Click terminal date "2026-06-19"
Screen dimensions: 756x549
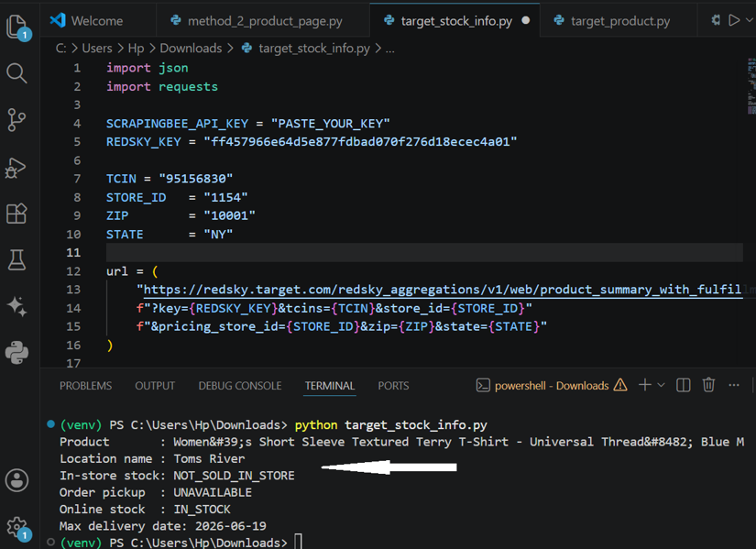tap(230, 526)
